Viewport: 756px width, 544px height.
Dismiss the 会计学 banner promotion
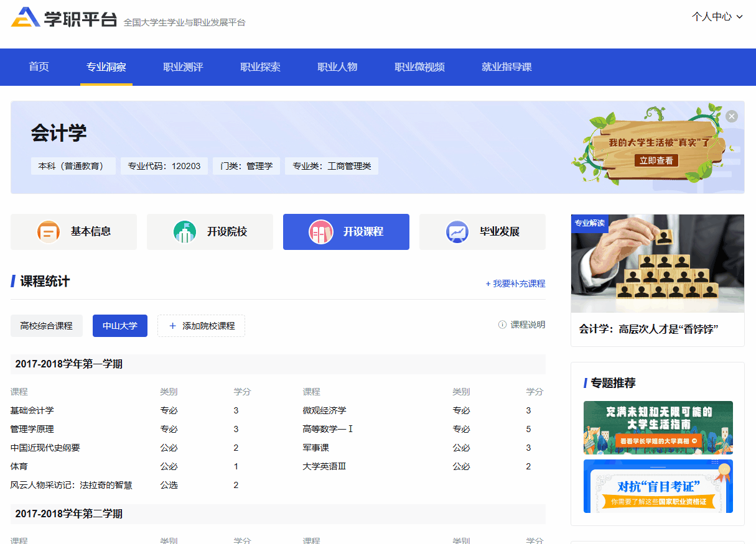tap(732, 116)
